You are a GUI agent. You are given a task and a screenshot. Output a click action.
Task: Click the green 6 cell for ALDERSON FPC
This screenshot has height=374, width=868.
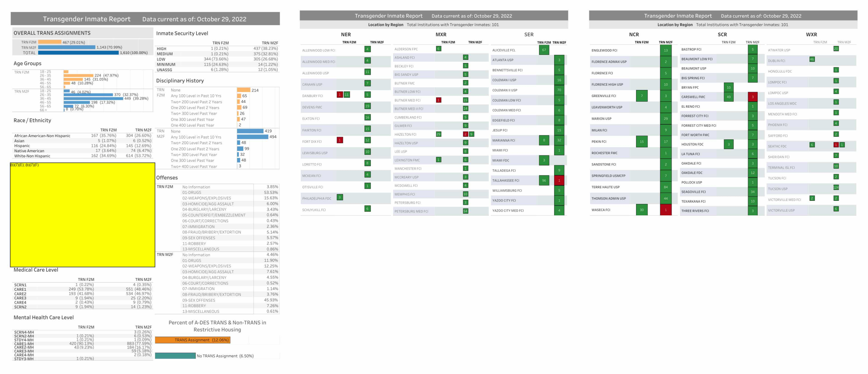439,49
